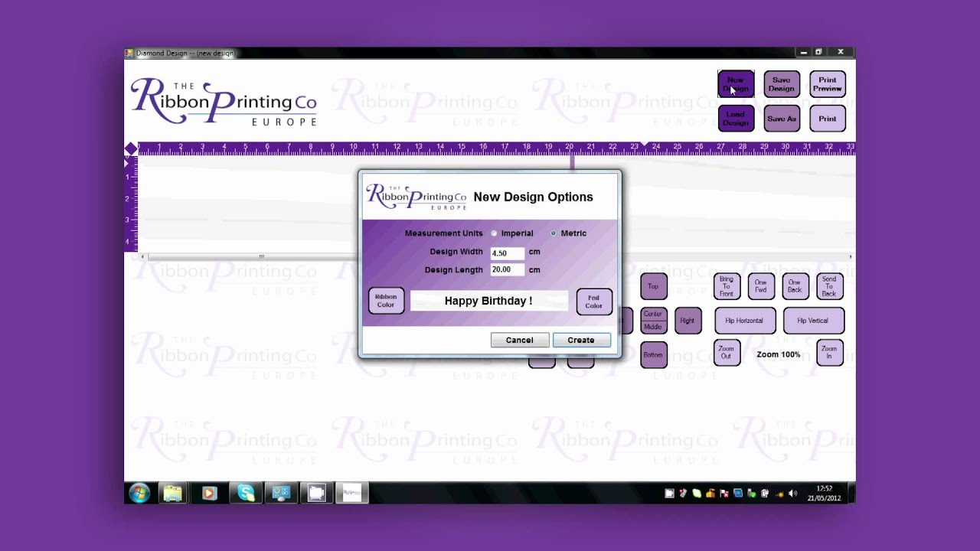Click the New Design button

736,84
